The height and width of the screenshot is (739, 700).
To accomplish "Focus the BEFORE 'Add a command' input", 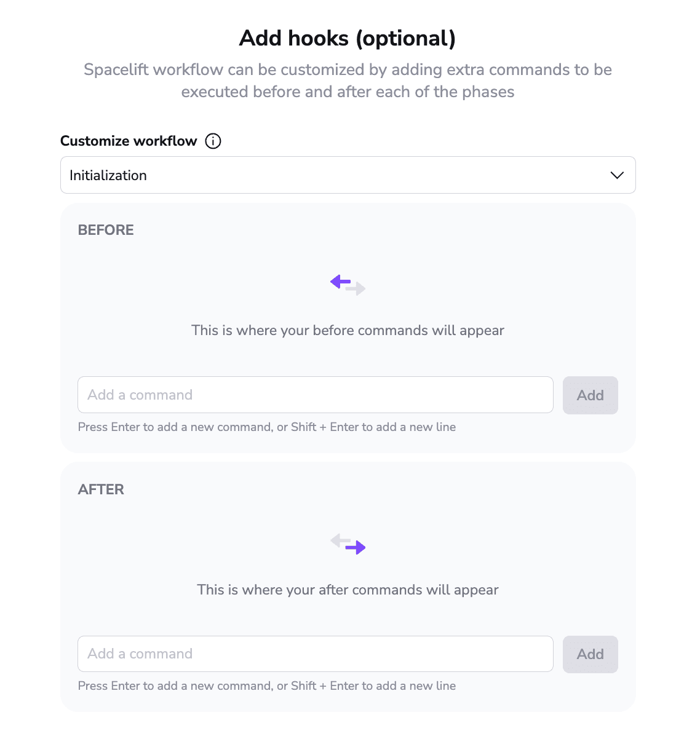I will (x=316, y=395).
